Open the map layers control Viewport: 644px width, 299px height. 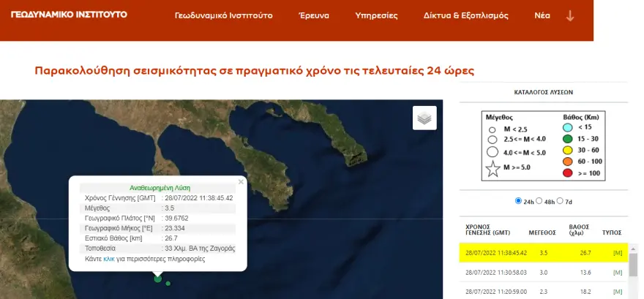point(424,117)
